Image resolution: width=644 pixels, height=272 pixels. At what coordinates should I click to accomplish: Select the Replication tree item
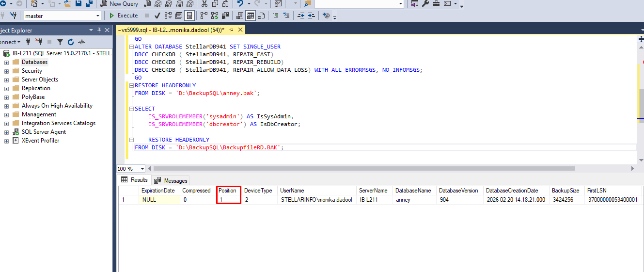36,88
